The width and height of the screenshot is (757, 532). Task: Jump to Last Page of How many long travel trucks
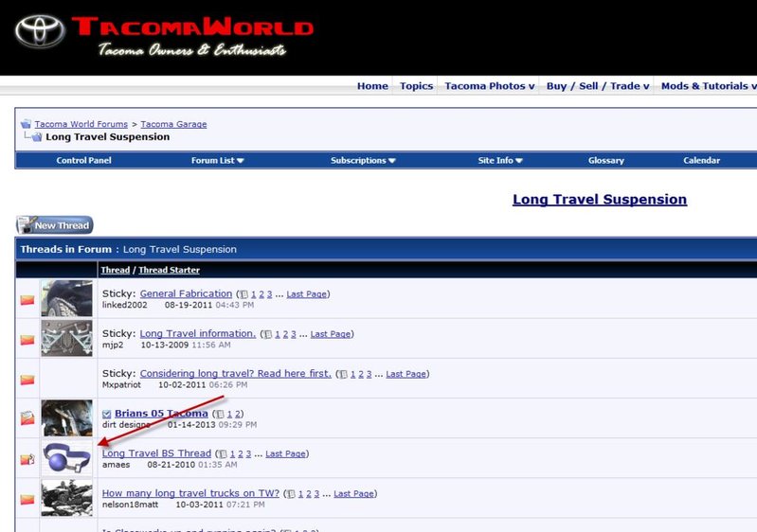pos(353,494)
